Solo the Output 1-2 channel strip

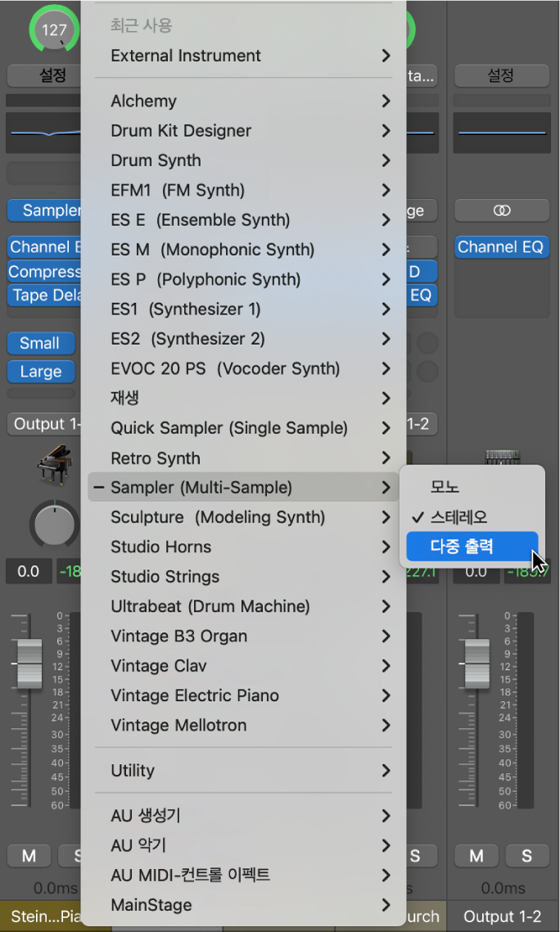point(526,856)
